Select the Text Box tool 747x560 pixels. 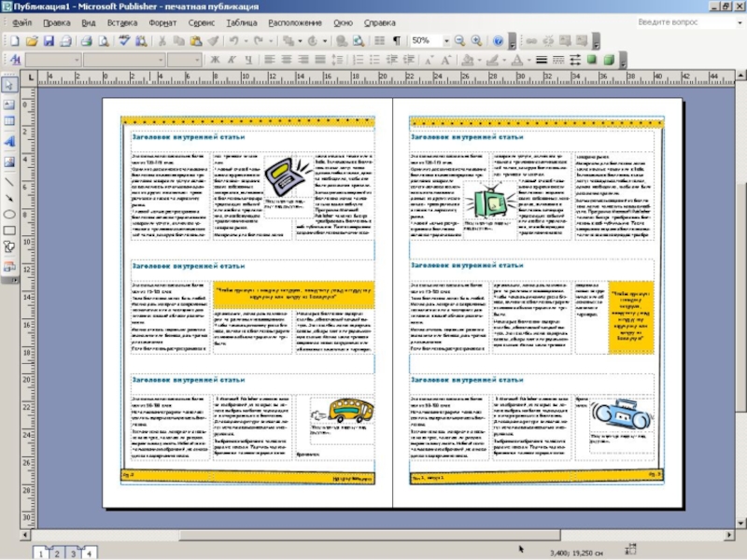9,105
